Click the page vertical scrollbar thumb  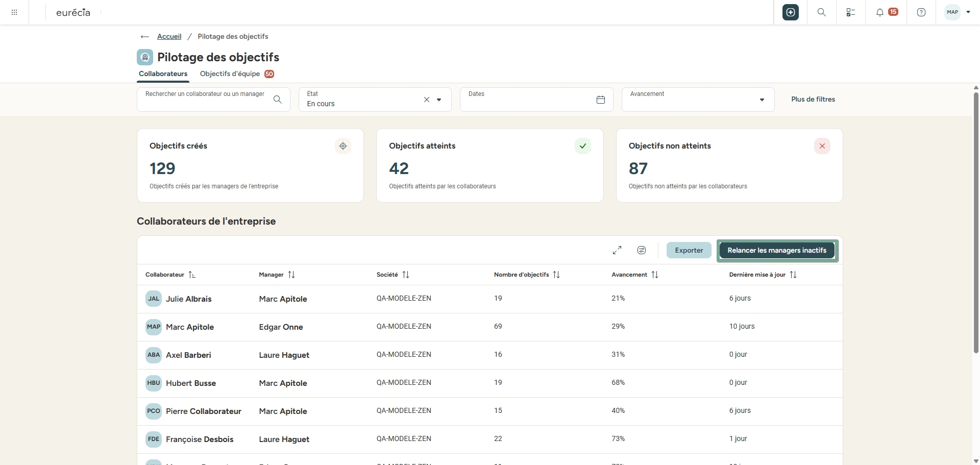pyautogui.click(x=976, y=222)
